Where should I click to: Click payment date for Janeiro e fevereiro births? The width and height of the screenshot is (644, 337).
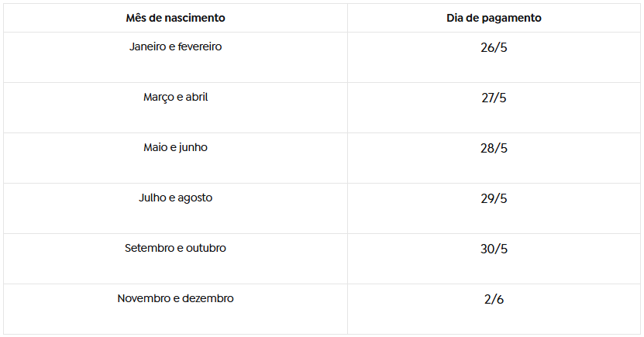click(x=494, y=48)
